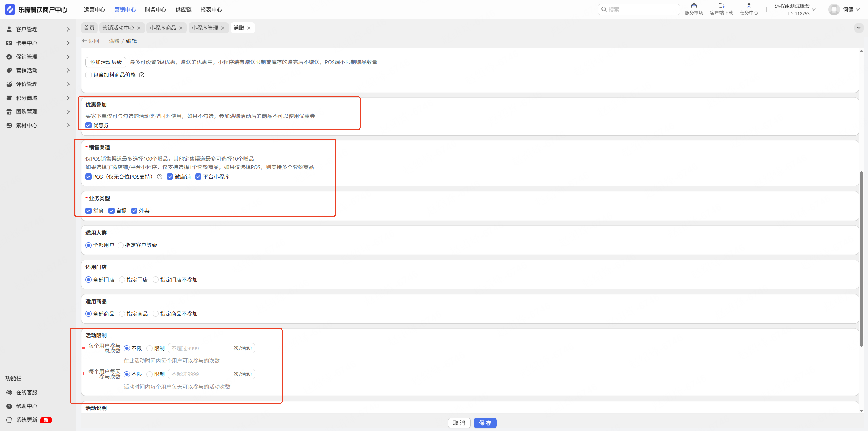This screenshot has width=868, height=431.
Task: Click the question icon next to POS option
Action: (160, 177)
